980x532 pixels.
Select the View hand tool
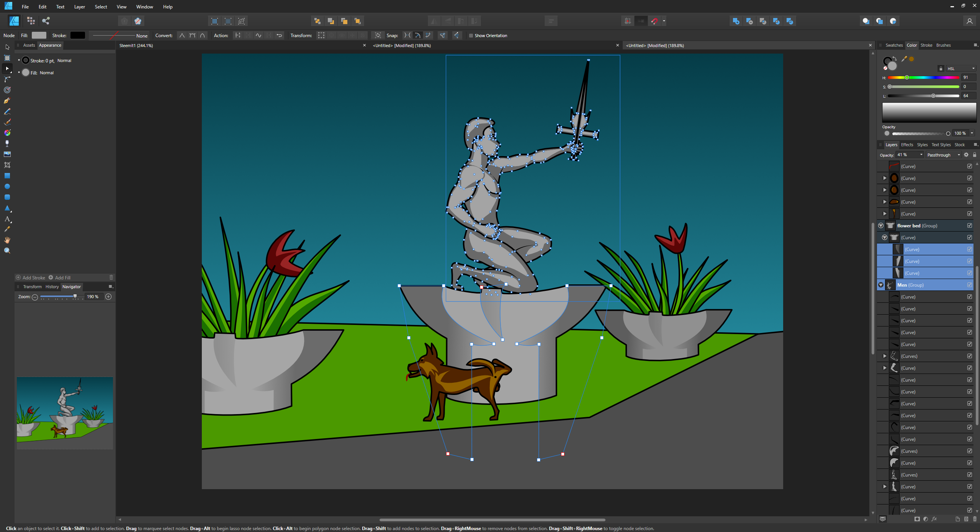tap(7, 240)
